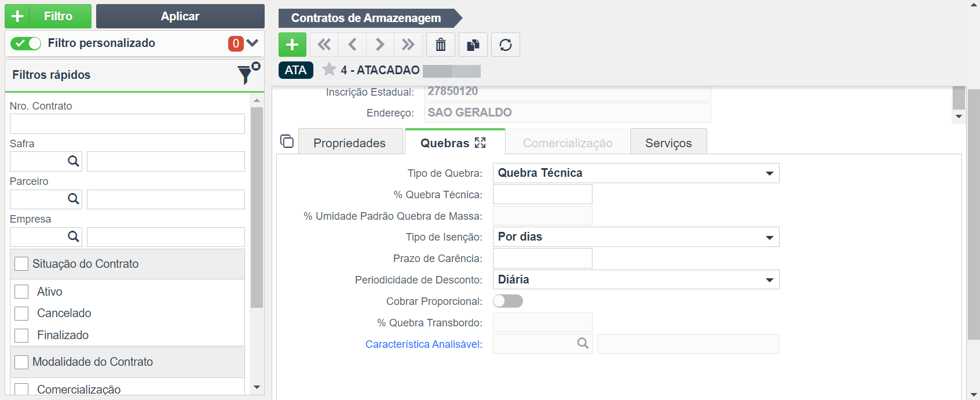Refresh the contract record
Image resolution: width=980 pixels, height=400 pixels.
[506, 45]
